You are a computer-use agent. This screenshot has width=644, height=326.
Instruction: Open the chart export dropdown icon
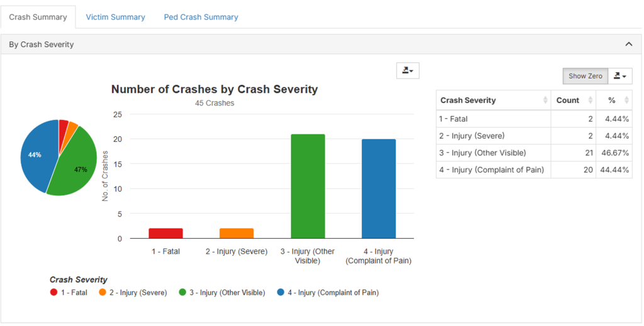coord(408,70)
